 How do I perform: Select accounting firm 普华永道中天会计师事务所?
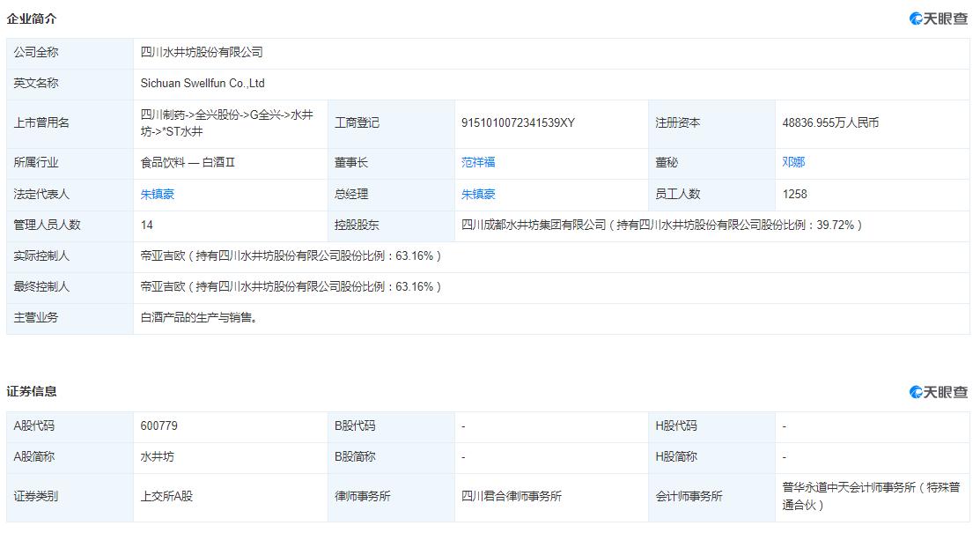(871, 496)
